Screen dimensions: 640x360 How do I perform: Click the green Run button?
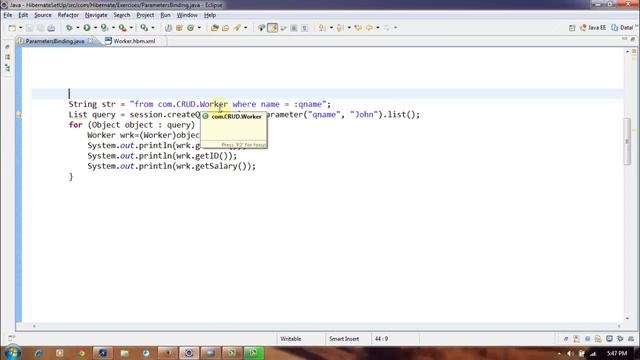tap(87, 28)
